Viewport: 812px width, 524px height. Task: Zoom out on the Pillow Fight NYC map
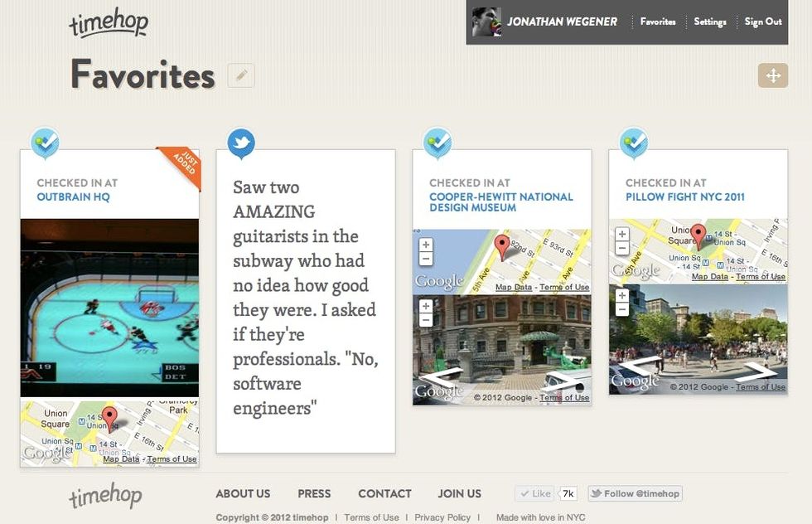(x=622, y=248)
